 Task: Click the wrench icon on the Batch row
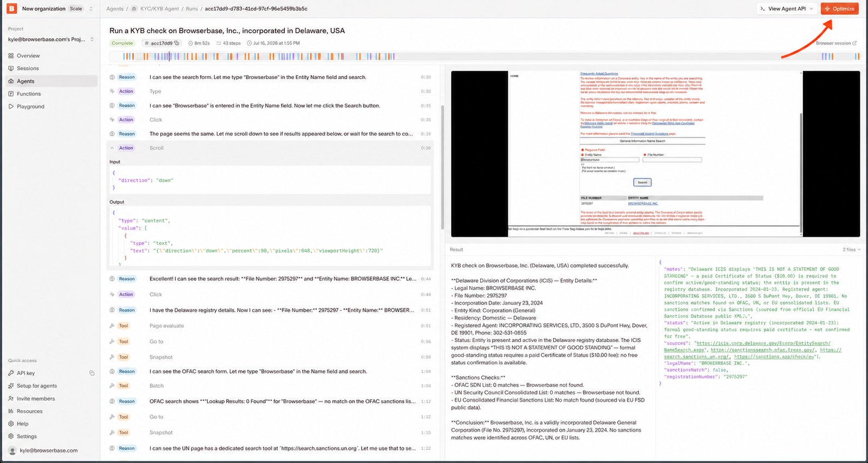[x=112, y=386]
